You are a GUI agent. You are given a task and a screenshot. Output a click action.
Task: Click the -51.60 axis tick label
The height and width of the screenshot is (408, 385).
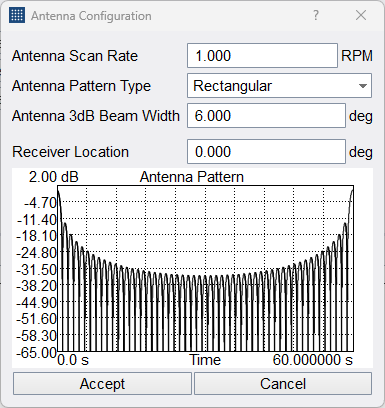pos(36,319)
